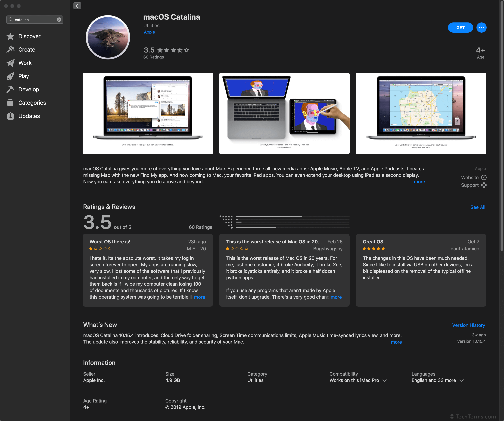Click the Categories icon
This screenshot has width=504, height=421.
tap(11, 103)
